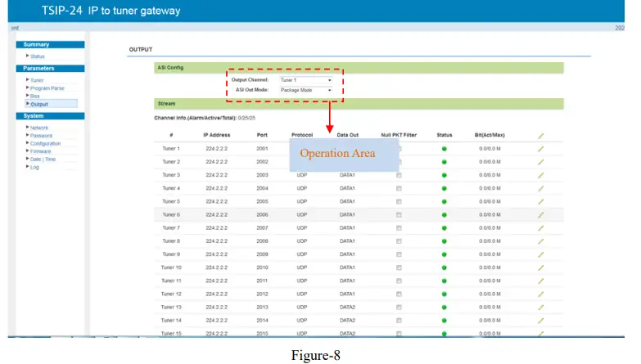This screenshot has width=641, height=364.
Task: Click the green status dot for Tuner 14
Action: (x=445, y=321)
